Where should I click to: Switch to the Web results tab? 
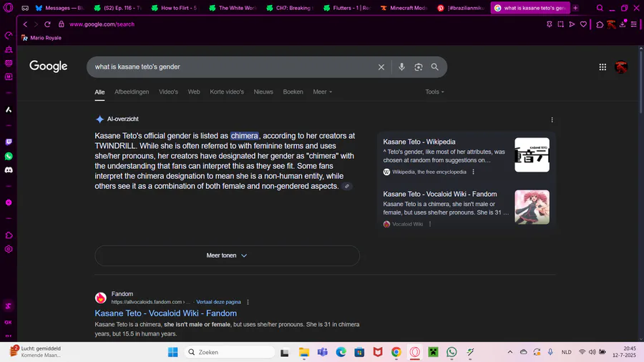coord(194,92)
